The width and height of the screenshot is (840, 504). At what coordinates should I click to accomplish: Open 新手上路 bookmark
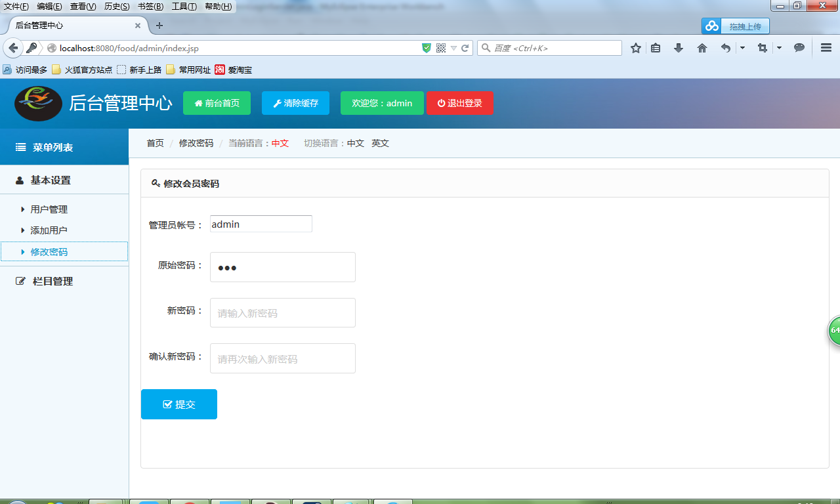pos(139,70)
